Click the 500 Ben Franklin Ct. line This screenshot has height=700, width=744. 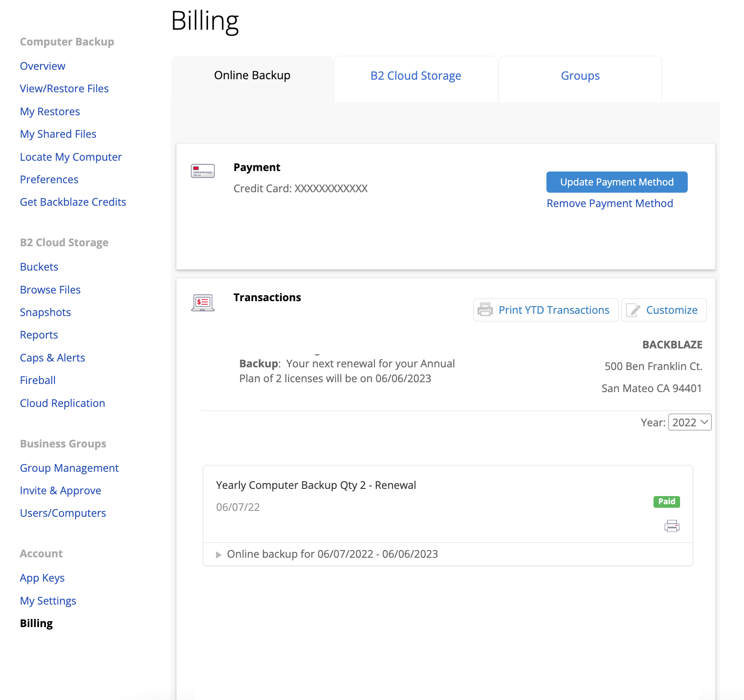click(x=654, y=366)
